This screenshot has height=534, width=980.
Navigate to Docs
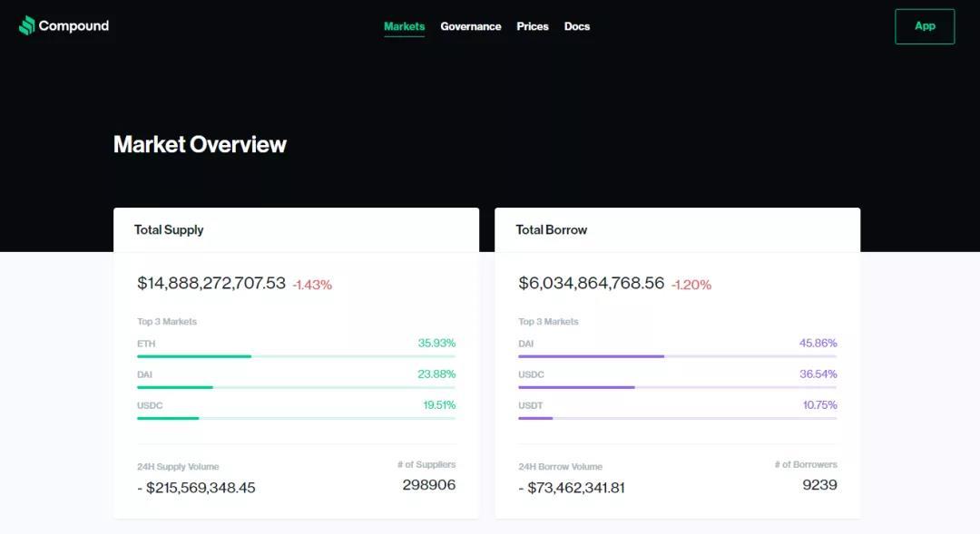point(577,26)
